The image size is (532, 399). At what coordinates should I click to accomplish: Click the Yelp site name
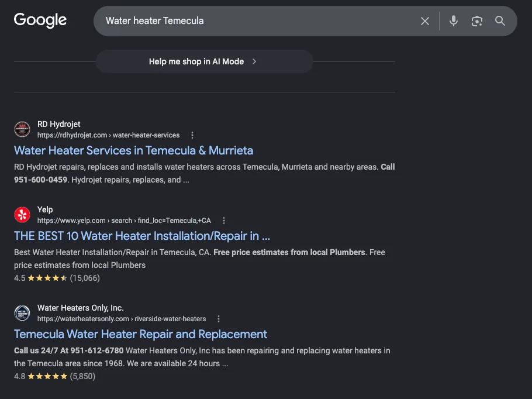(45, 209)
